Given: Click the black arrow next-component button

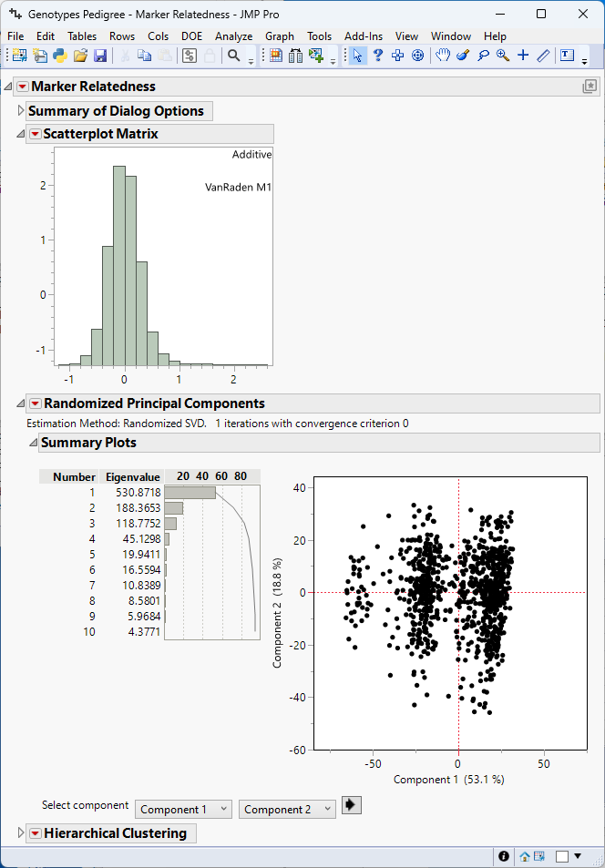Looking at the screenshot, I should [352, 805].
